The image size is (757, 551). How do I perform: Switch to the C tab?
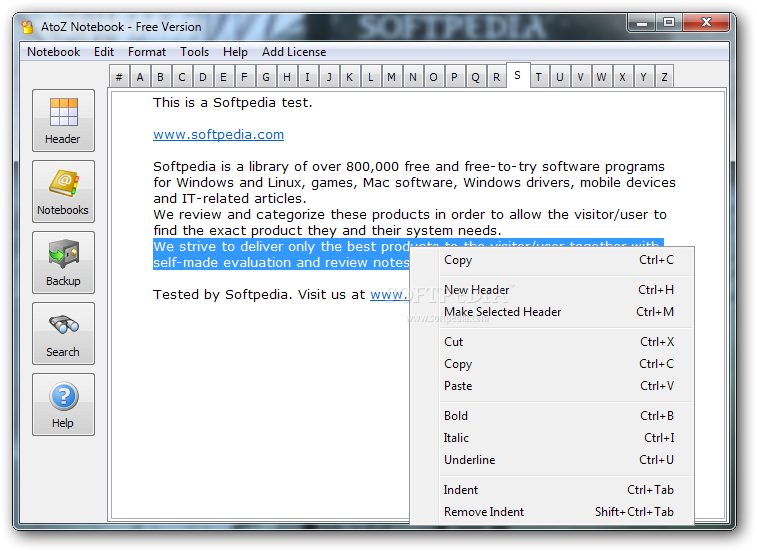tap(182, 77)
